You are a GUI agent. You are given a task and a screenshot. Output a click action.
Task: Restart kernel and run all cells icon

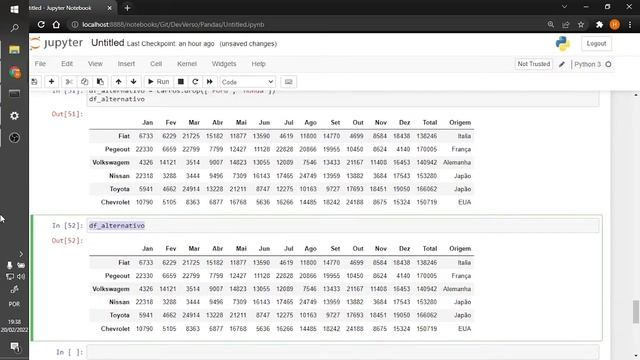[210, 82]
